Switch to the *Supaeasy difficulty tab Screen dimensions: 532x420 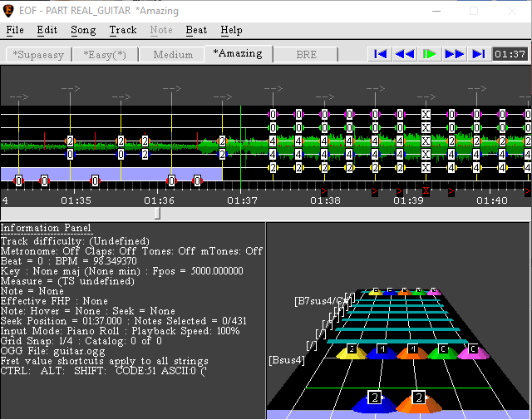tap(38, 55)
